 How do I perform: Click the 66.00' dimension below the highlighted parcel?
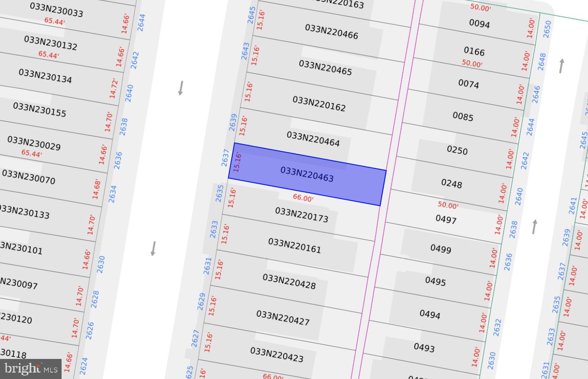[303, 198]
